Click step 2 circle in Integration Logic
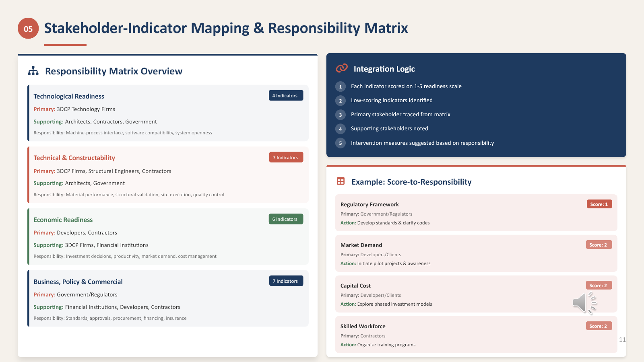The width and height of the screenshot is (644, 362). [x=341, y=101]
